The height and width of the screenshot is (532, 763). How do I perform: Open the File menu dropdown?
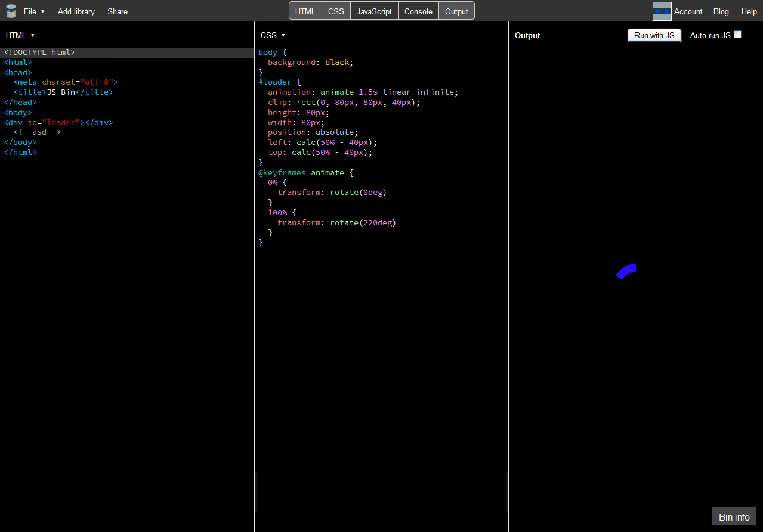[34, 11]
